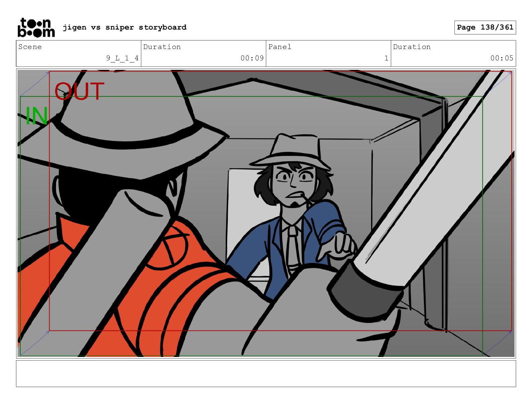Screen dimensions: 532x411
Task: Select the 'Scene' header label
Action: [30, 47]
